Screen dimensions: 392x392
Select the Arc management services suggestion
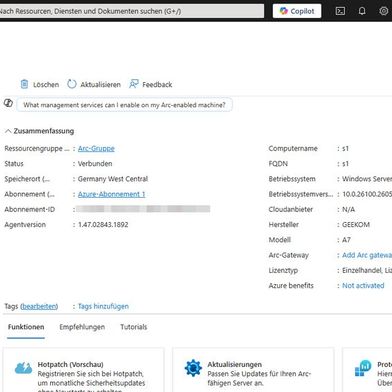pos(124,105)
